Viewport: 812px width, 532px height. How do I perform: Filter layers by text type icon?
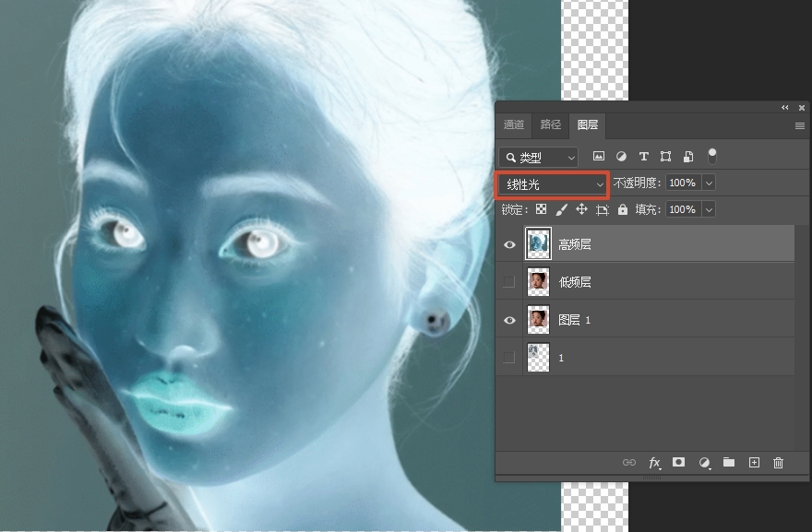pyautogui.click(x=643, y=157)
